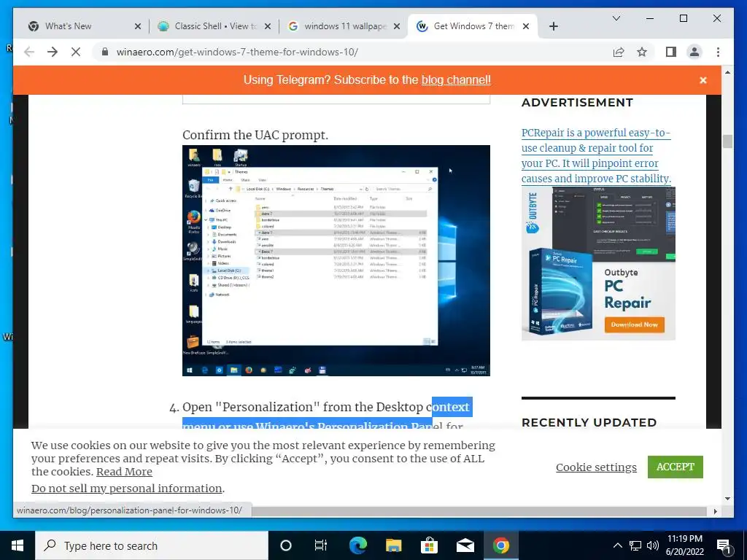Screen dimensions: 747x560
Task: Open the tab search chevron
Action: click(x=616, y=18)
